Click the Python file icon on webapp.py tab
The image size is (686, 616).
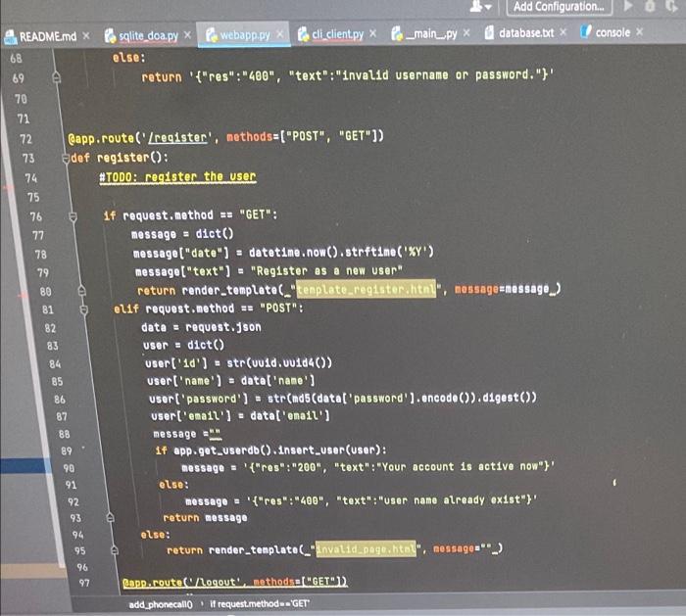tap(212, 35)
